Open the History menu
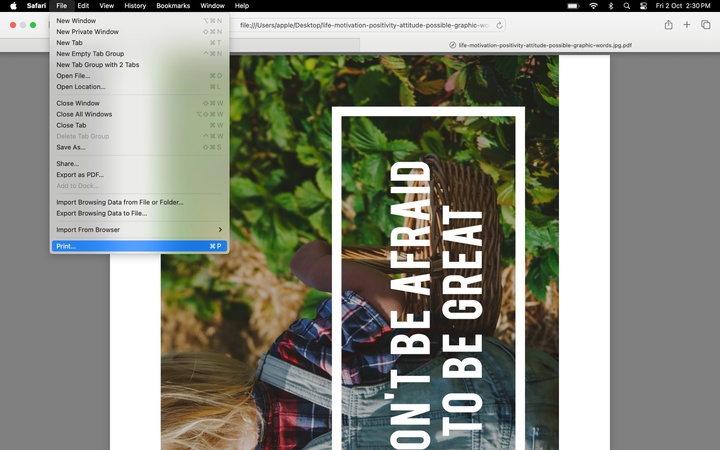This screenshot has width=720, height=450. [x=135, y=6]
